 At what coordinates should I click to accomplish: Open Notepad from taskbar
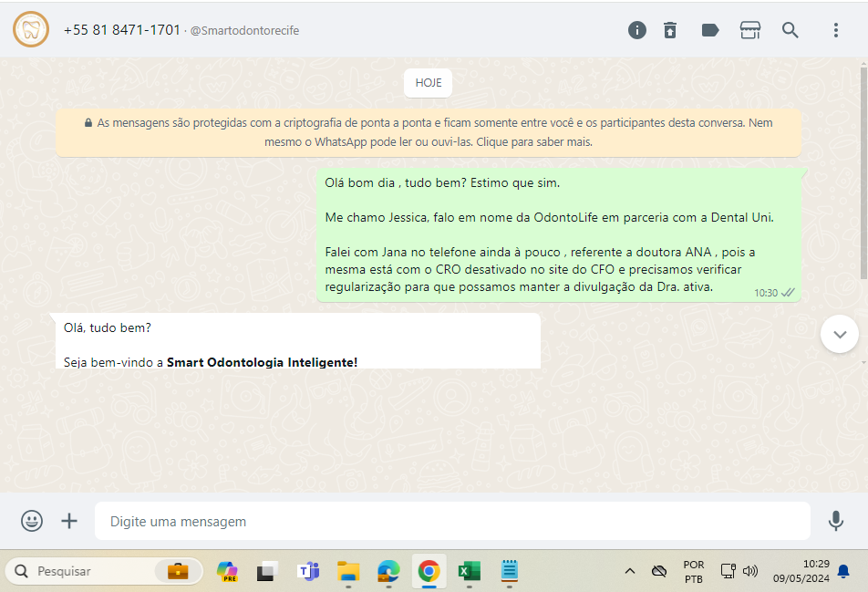(x=510, y=571)
